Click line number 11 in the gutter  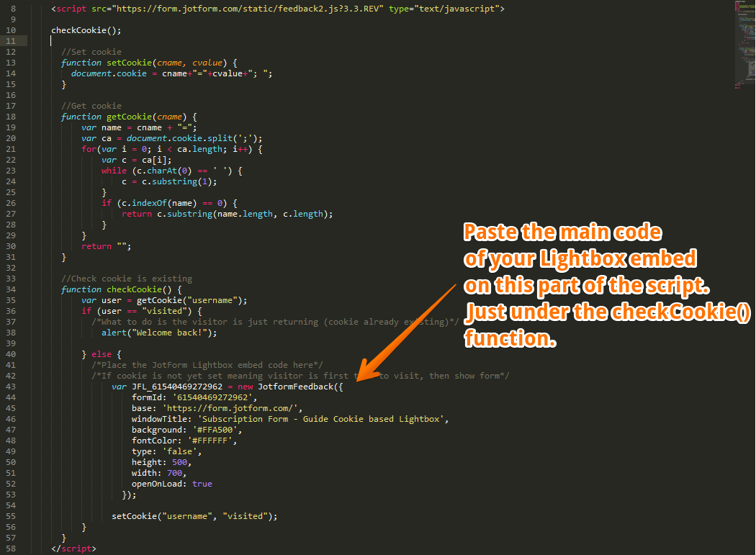11,41
